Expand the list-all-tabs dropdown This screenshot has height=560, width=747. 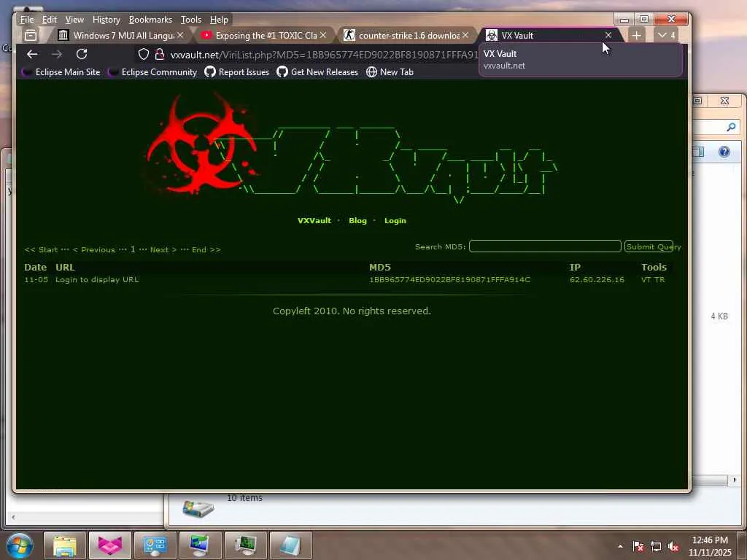pos(667,35)
